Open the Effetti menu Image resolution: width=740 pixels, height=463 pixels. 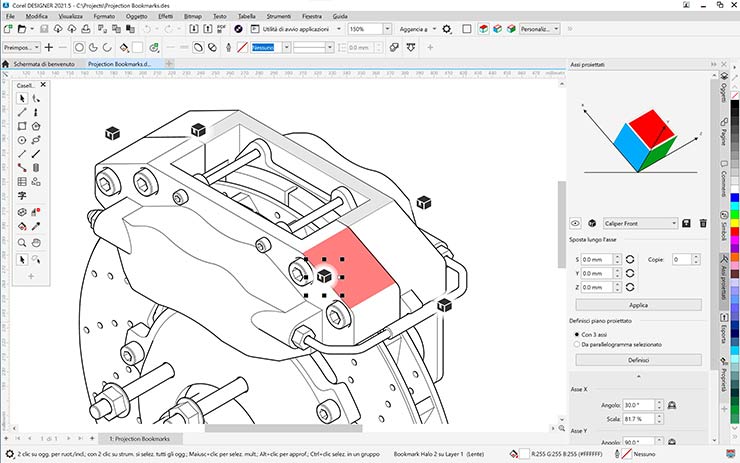tap(164, 17)
